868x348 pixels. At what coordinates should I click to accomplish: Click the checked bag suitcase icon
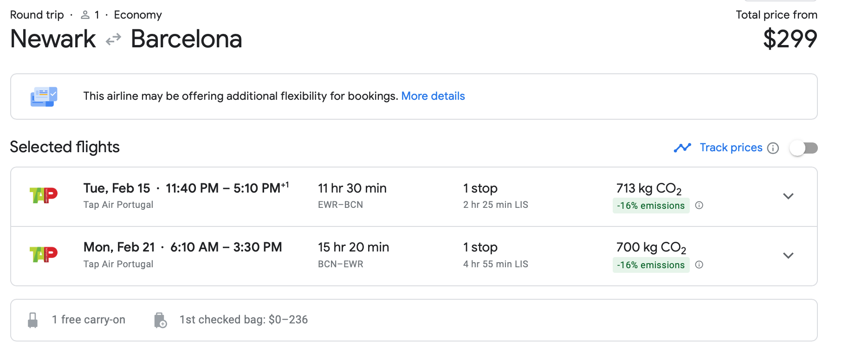(160, 320)
